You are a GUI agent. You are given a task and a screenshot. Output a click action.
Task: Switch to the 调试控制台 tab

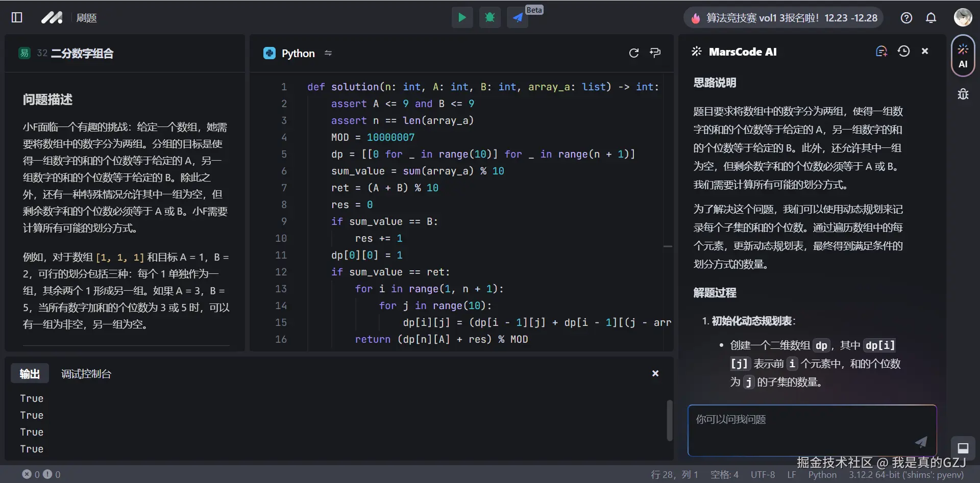point(86,373)
